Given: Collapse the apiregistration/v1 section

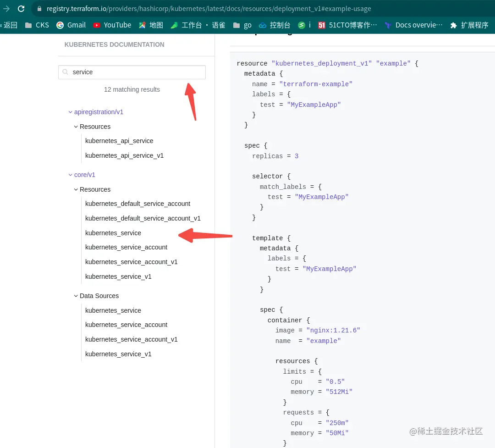Looking at the screenshot, I should pos(96,112).
